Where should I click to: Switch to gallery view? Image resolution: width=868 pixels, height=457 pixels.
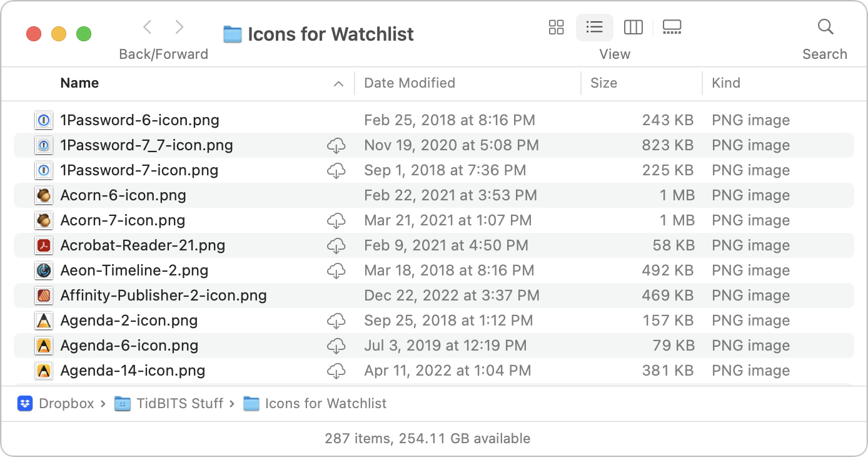click(x=672, y=27)
